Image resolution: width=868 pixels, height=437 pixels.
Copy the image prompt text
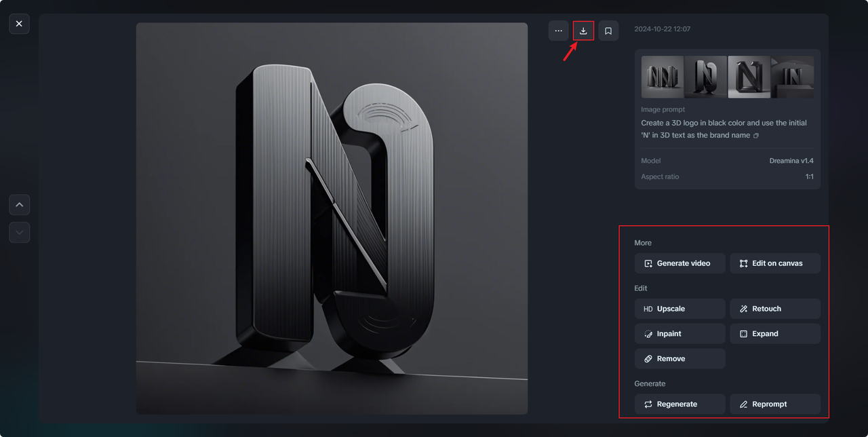click(756, 136)
